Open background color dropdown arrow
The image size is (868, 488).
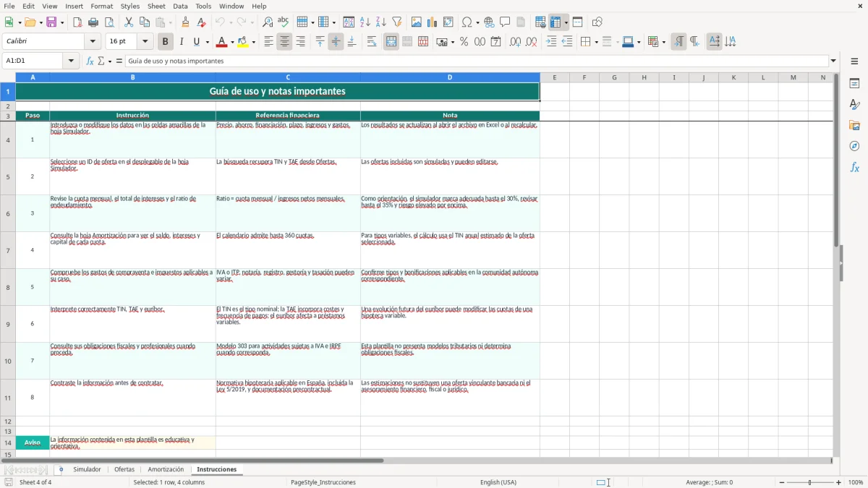pos(253,42)
